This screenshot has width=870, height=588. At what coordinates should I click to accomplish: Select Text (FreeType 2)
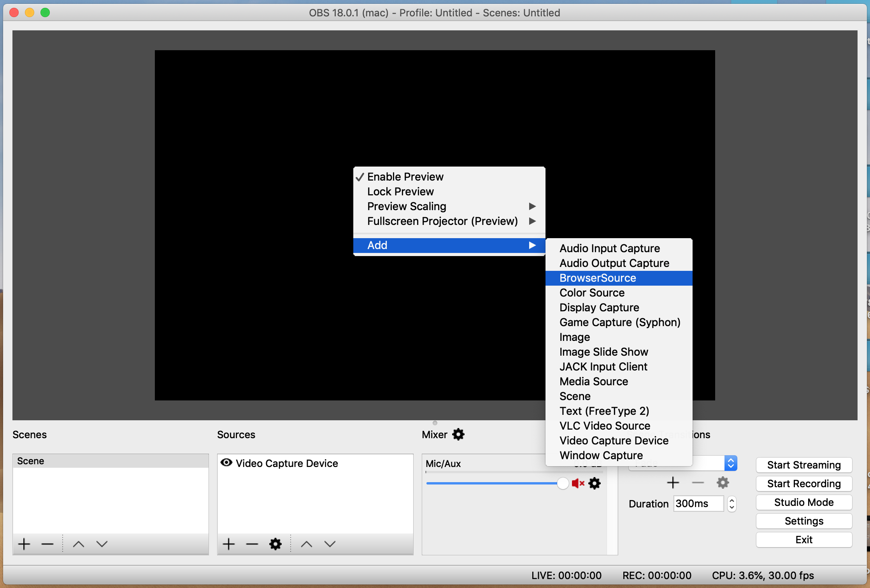tap(619, 411)
